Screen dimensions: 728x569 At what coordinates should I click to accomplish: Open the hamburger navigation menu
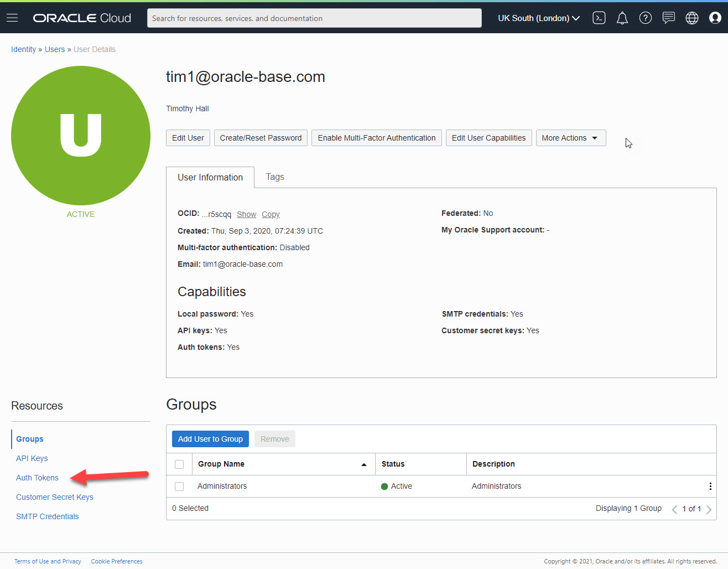(x=12, y=18)
